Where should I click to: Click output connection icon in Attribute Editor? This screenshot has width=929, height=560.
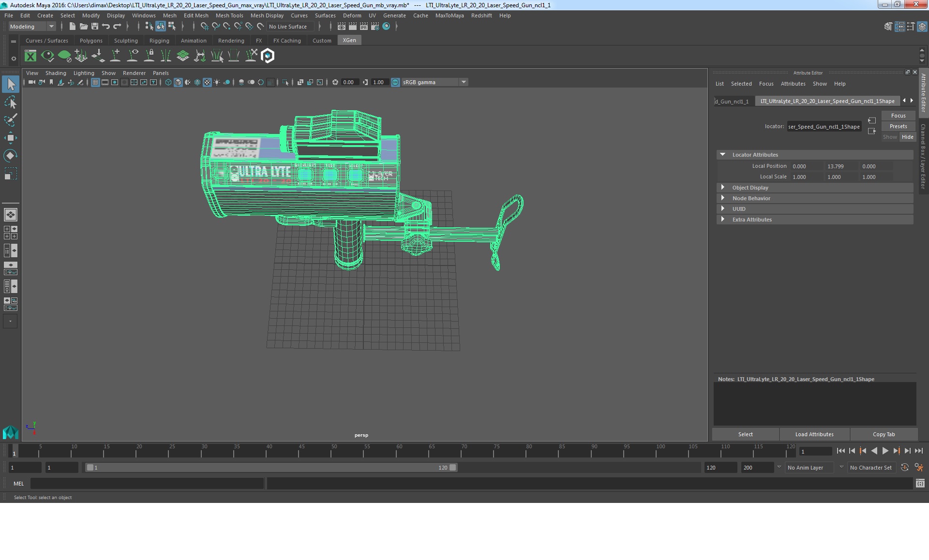point(871,131)
